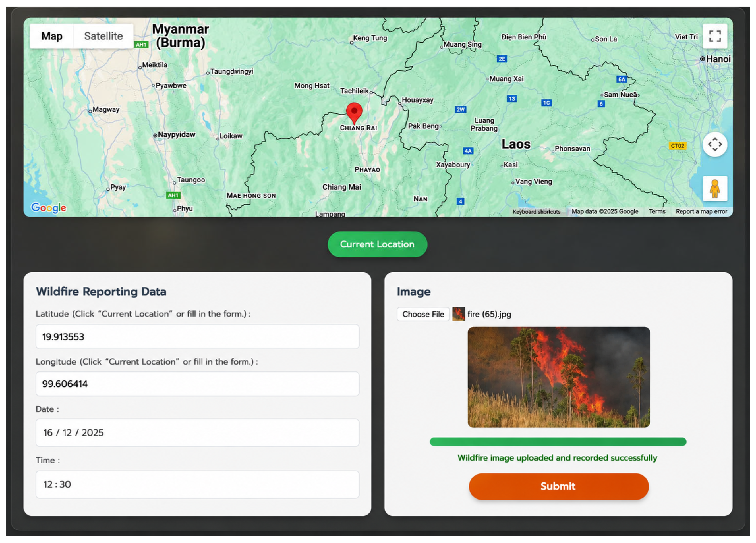
Task: Click the upload success message text
Action: coord(557,458)
